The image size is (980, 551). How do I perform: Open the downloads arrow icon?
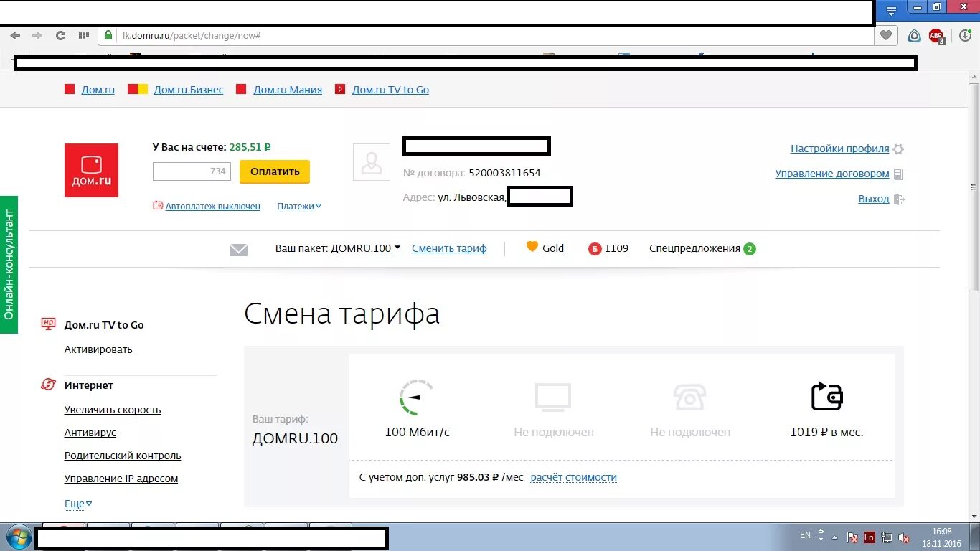(x=966, y=35)
